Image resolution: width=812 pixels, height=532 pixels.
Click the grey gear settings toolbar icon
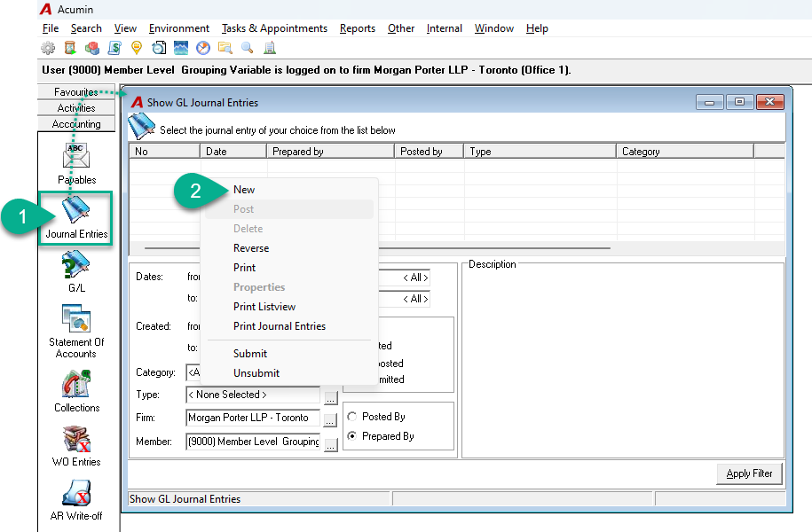48,48
